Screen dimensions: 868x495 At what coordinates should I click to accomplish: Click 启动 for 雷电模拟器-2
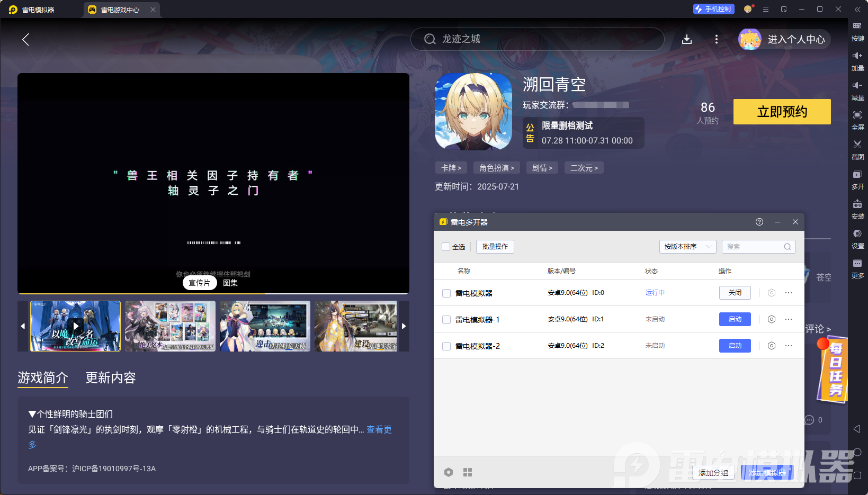735,346
